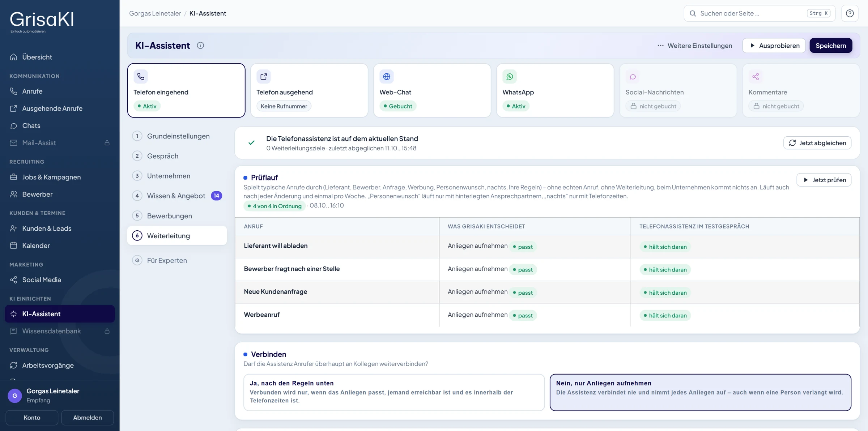Open Social Media in sidebar
This screenshot has height=431, width=868.
coord(60,280)
